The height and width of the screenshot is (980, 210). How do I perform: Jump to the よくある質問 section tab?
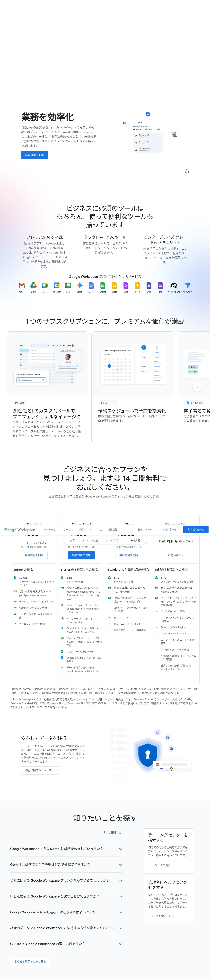coord(133,541)
